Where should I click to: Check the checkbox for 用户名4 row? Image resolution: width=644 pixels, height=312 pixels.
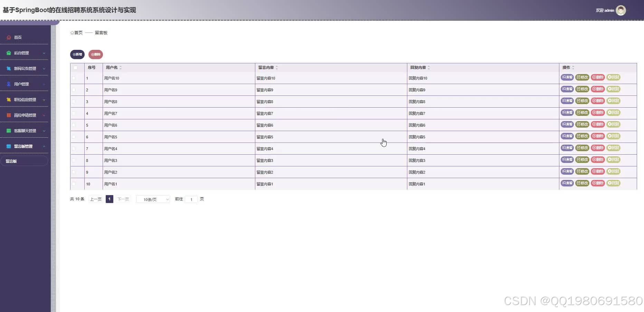[74, 149]
